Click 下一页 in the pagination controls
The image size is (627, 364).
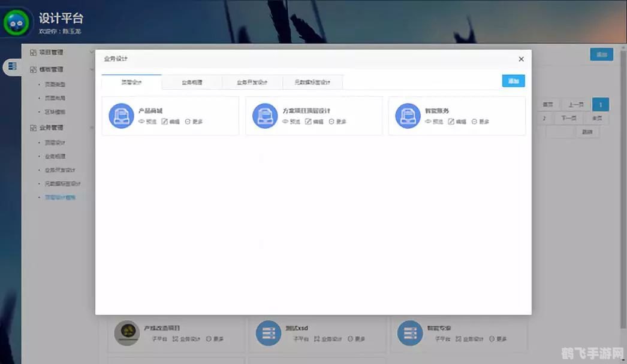[x=568, y=118]
